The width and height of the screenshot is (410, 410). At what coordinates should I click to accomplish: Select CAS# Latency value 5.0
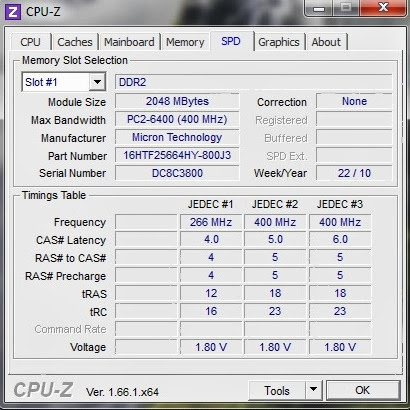tap(275, 240)
